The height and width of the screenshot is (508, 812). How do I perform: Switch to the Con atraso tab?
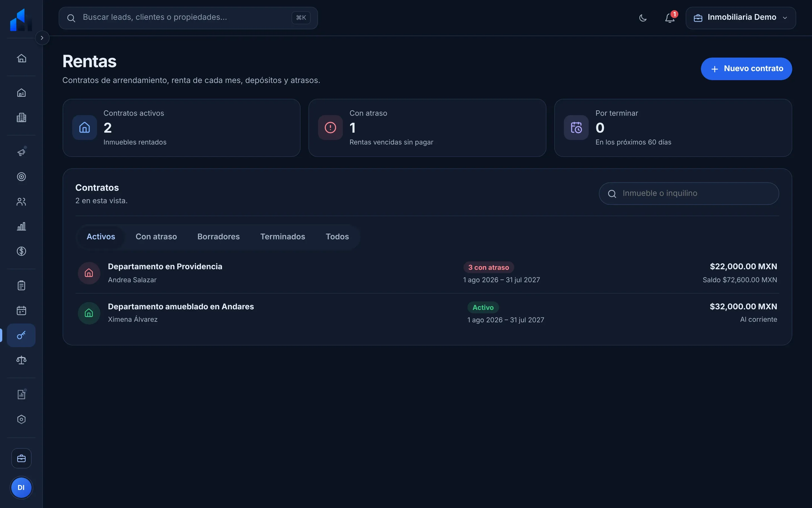(x=156, y=237)
